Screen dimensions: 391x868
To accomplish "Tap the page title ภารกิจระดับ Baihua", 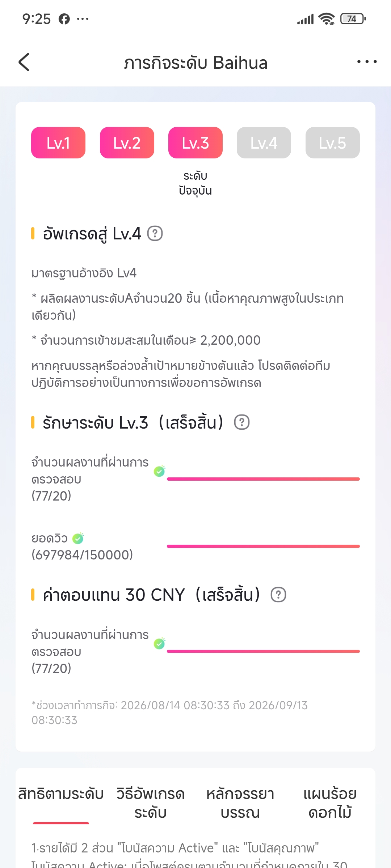I will pos(195,63).
